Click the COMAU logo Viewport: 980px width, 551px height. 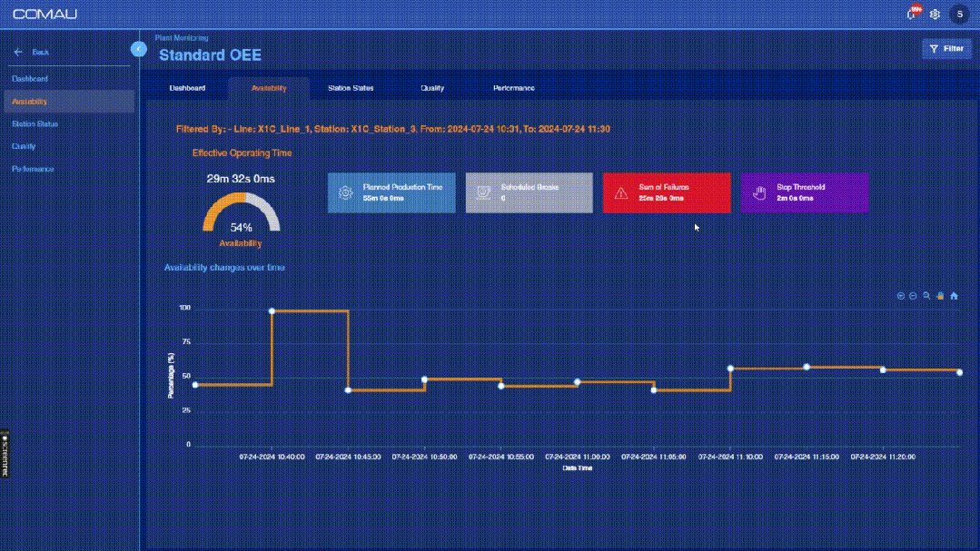(45, 15)
